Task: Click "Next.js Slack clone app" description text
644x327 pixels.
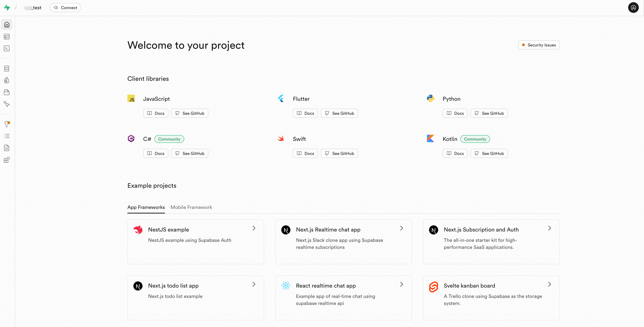Action: click(339, 244)
